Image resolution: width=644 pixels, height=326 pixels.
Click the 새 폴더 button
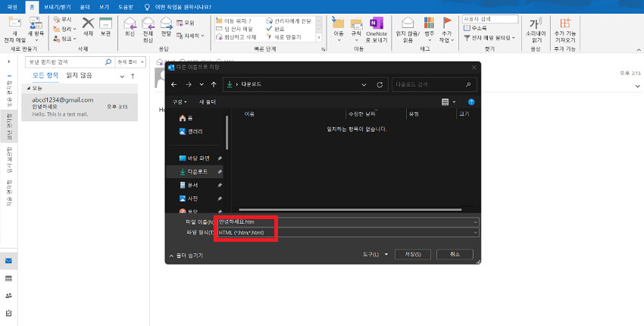208,102
